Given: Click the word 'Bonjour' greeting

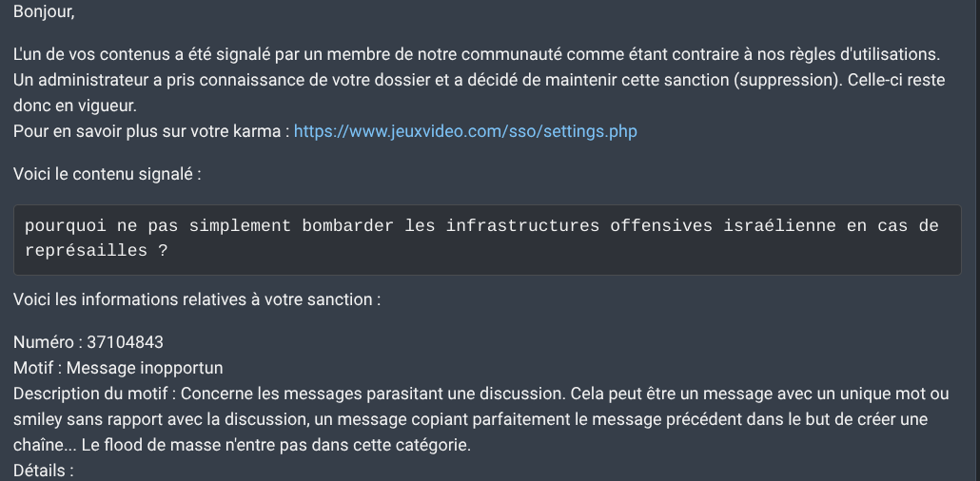Looking at the screenshot, I should 42,11.
